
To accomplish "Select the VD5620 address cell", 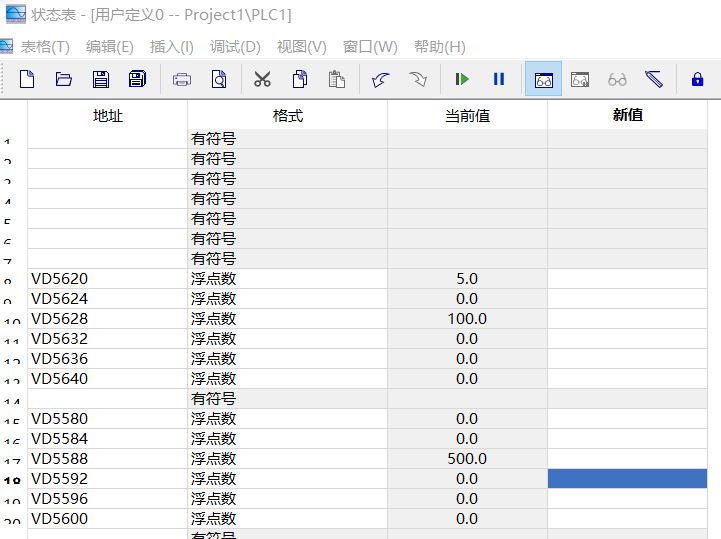I will click(x=108, y=279).
